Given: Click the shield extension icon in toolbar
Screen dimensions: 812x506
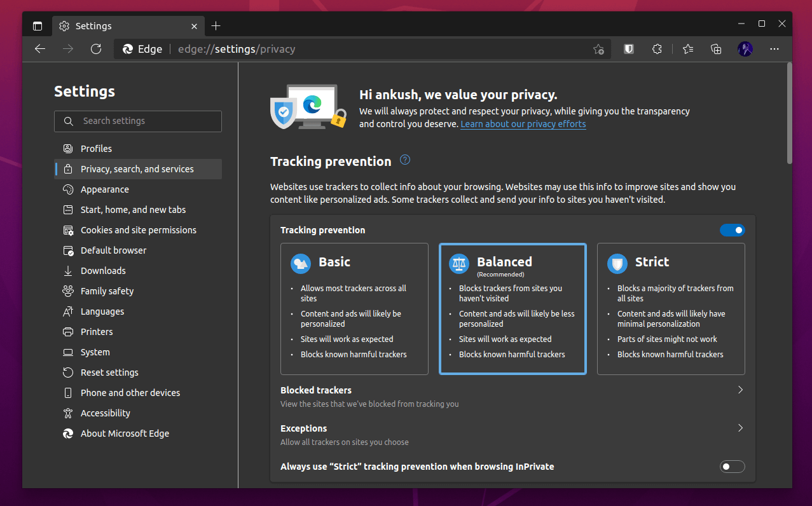Looking at the screenshot, I should coord(629,49).
